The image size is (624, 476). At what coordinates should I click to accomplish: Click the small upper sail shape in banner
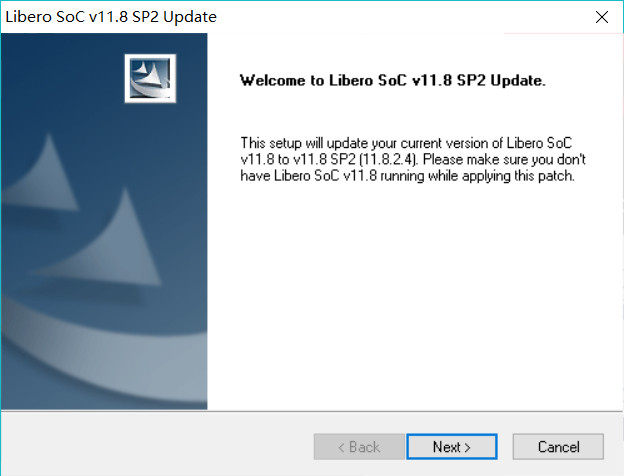(44, 175)
